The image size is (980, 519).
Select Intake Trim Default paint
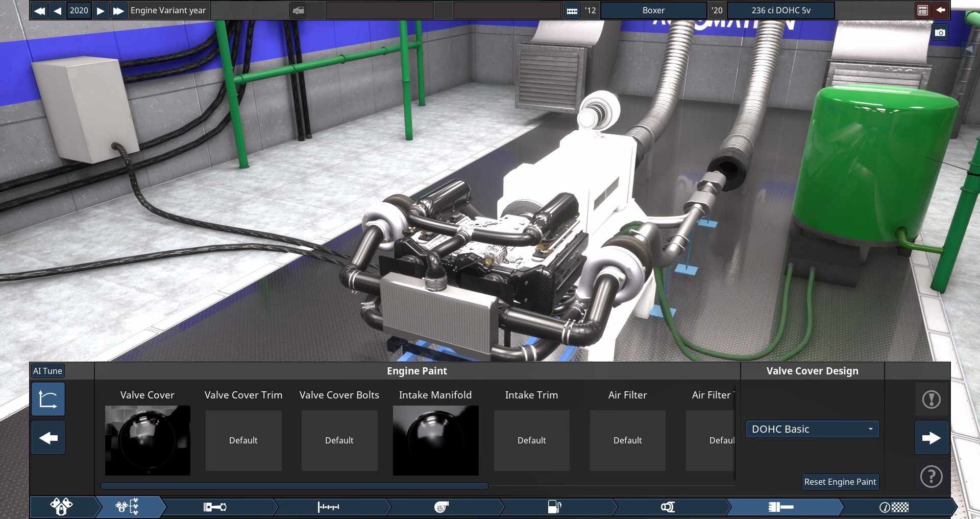[532, 440]
